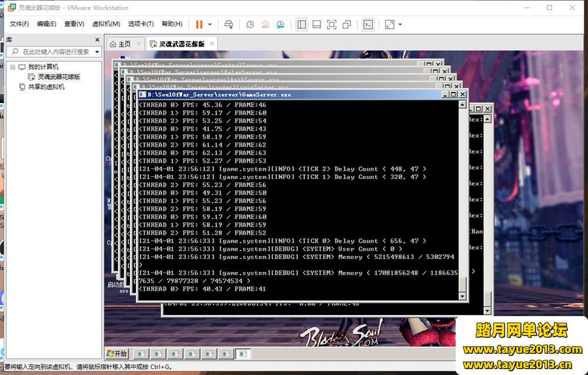This screenshot has width=588, height=375.
Task: Open the 帮助(H) menu
Action: (172, 24)
